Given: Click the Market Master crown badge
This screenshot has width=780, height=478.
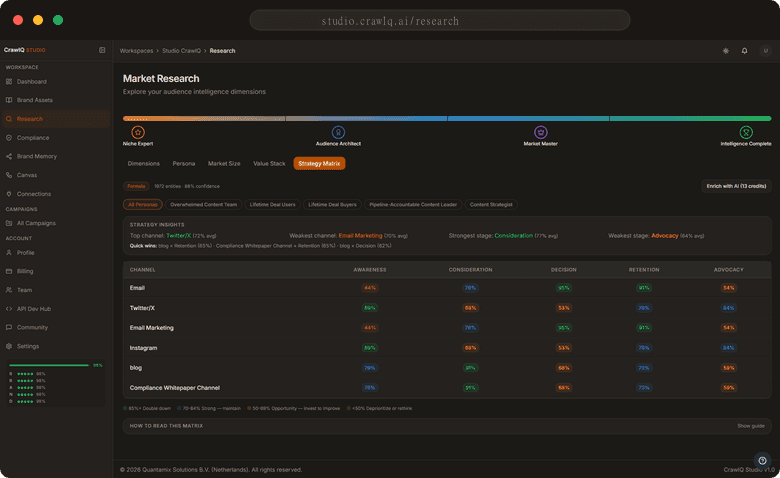Looking at the screenshot, I should pyautogui.click(x=540, y=132).
